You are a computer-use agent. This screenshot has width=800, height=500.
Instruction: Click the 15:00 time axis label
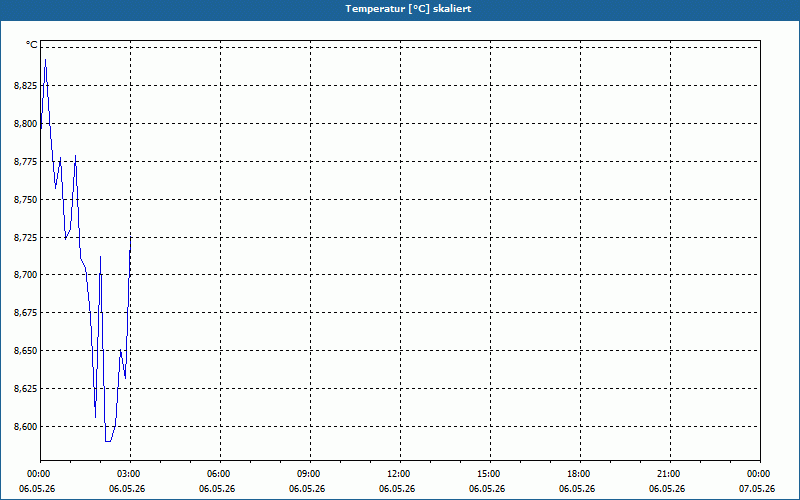487,474
